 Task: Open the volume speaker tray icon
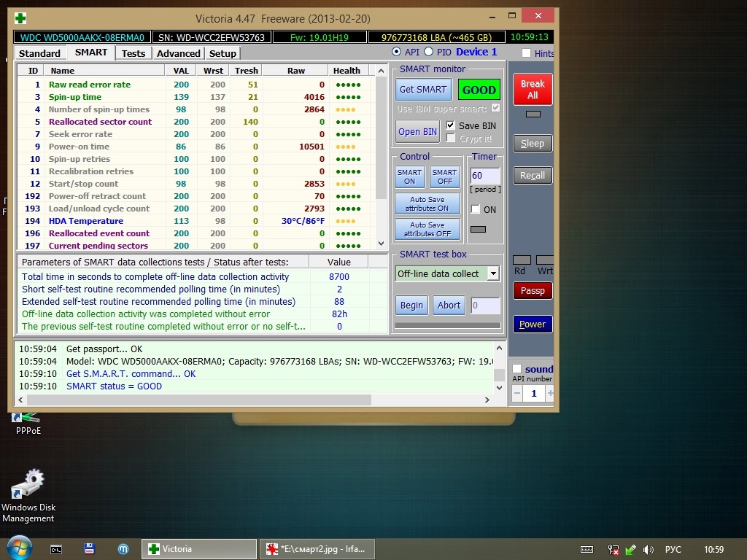(x=648, y=550)
